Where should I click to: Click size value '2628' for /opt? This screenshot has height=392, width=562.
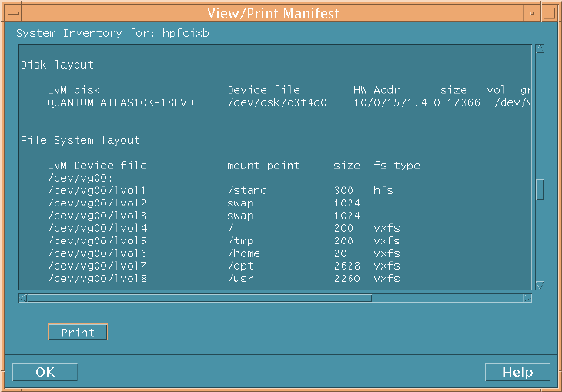(347, 266)
